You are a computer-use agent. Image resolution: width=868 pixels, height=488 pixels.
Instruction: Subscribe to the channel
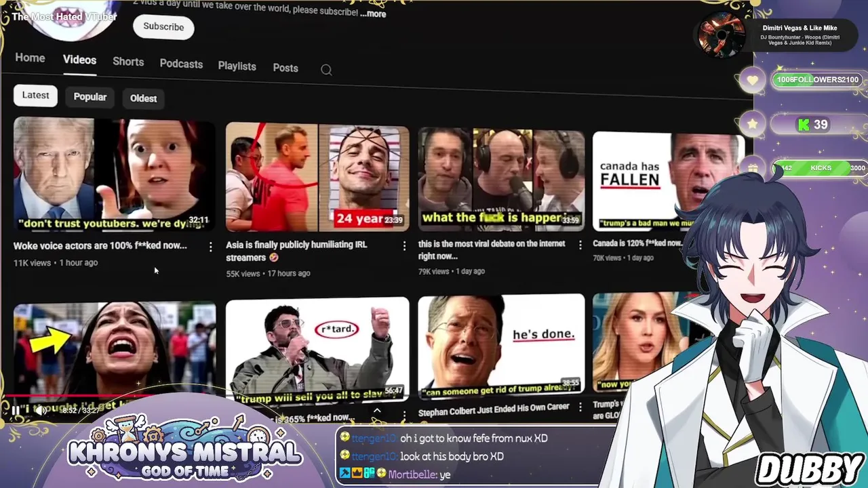[163, 27]
